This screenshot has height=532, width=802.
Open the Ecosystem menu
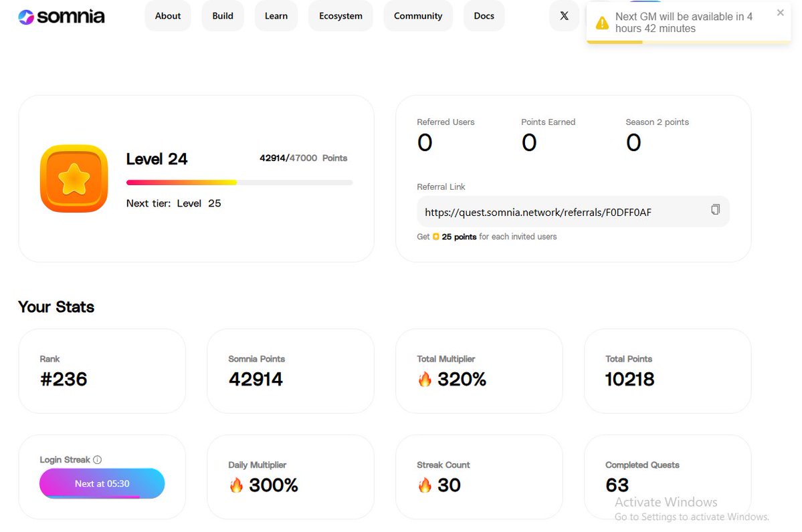tap(340, 16)
